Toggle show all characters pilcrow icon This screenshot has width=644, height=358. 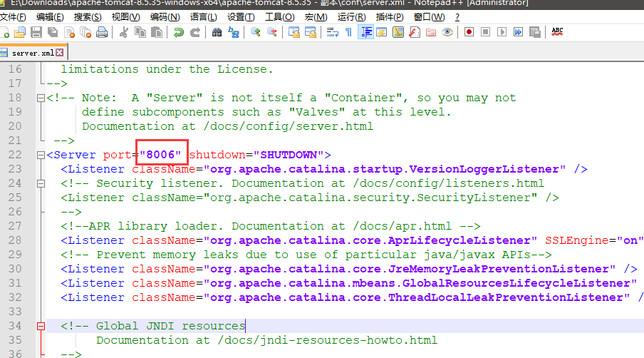(x=348, y=32)
